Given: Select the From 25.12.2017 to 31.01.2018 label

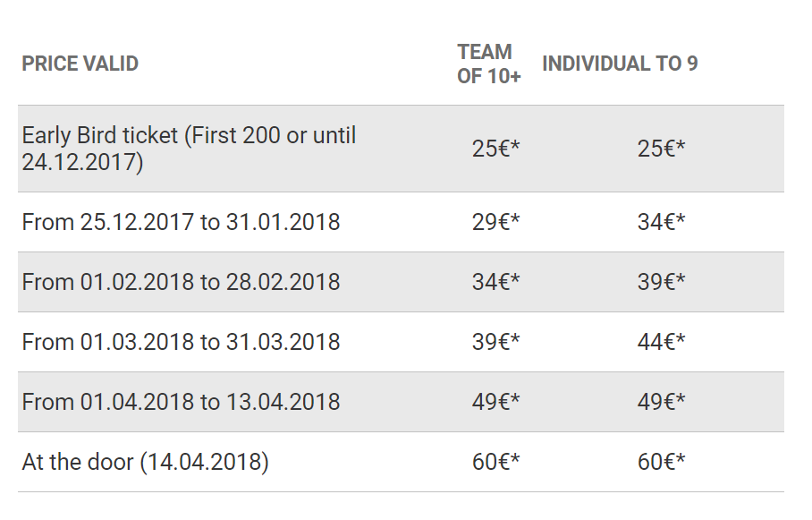Looking at the screenshot, I should (x=181, y=222).
